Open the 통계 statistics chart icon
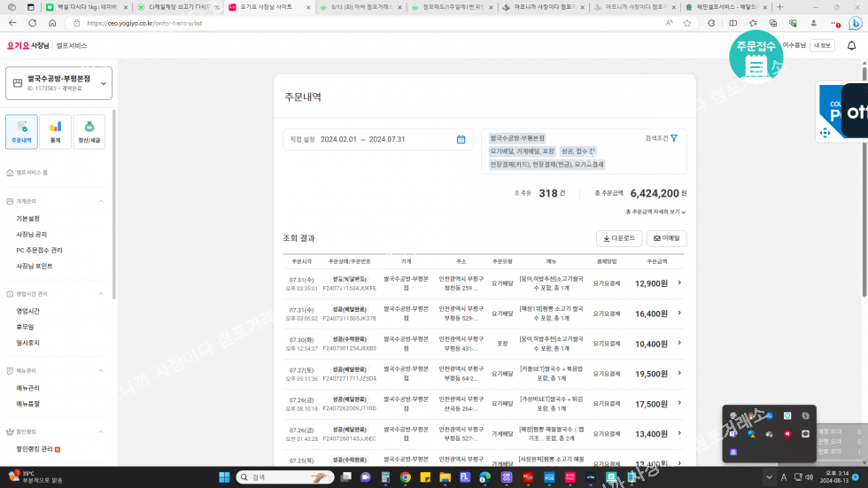868x488 pixels. pyautogui.click(x=55, y=131)
